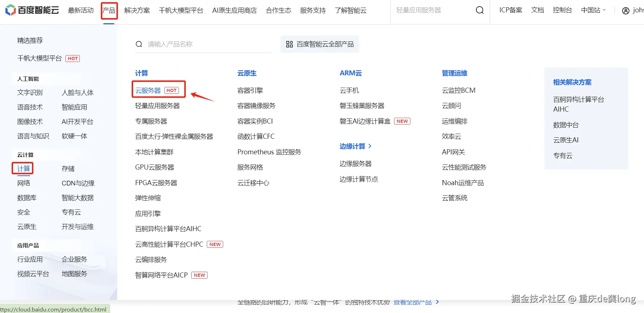Image resolution: width=644 pixels, height=313 pixels.
Task: Open 函数计算CFC product link
Action: [x=256, y=137]
